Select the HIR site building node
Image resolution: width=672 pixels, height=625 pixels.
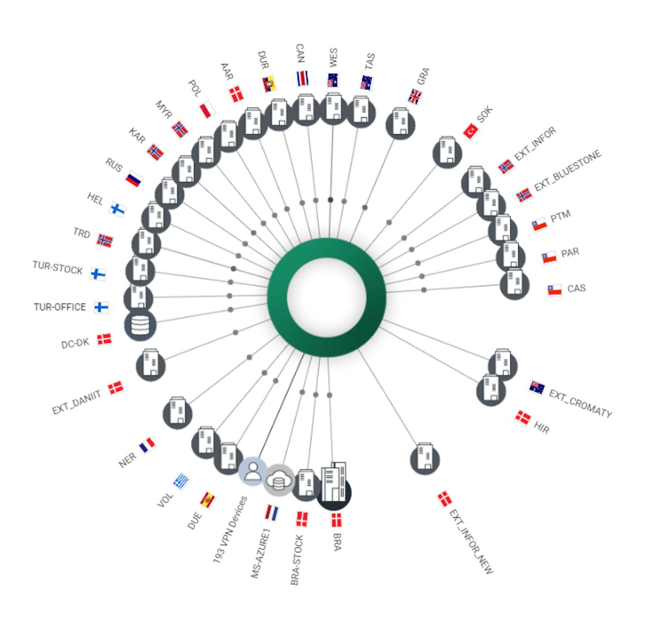[491, 390]
